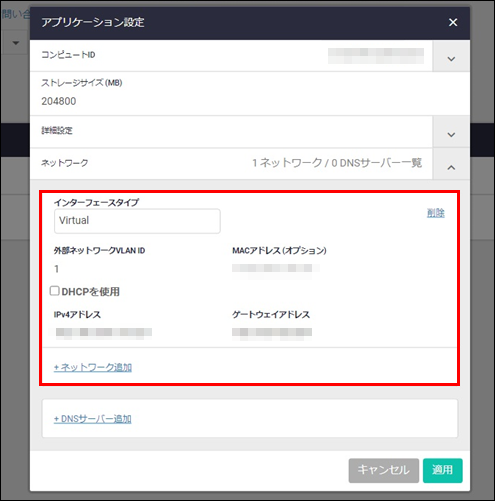The image size is (495, 501).
Task: Click the 問い合 link behind the dialog
Action: click(x=15, y=14)
